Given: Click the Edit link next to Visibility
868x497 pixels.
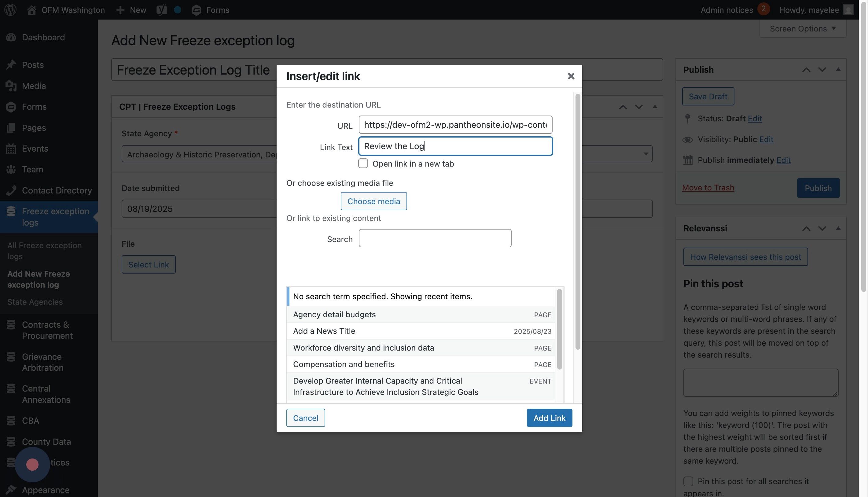Looking at the screenshot, I should 766,139.
